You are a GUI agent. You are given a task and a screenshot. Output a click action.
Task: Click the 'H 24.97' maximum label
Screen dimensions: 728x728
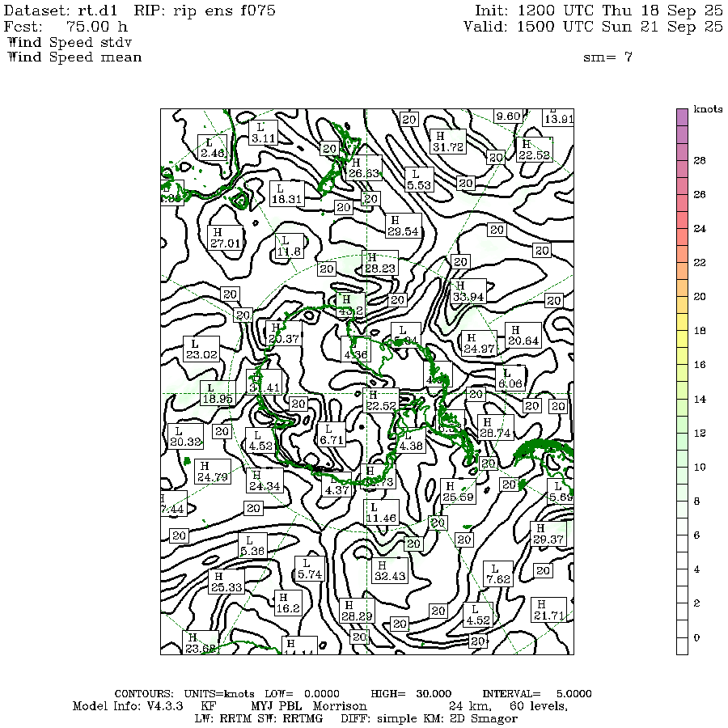pos(479,343)
